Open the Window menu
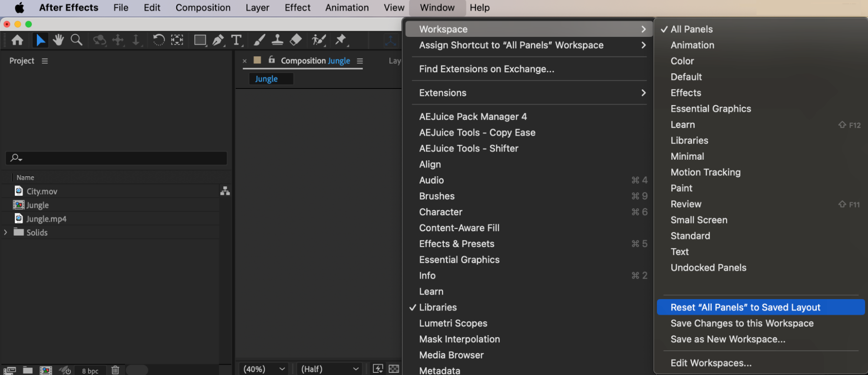868x375 pixels. tap(437, 8)
